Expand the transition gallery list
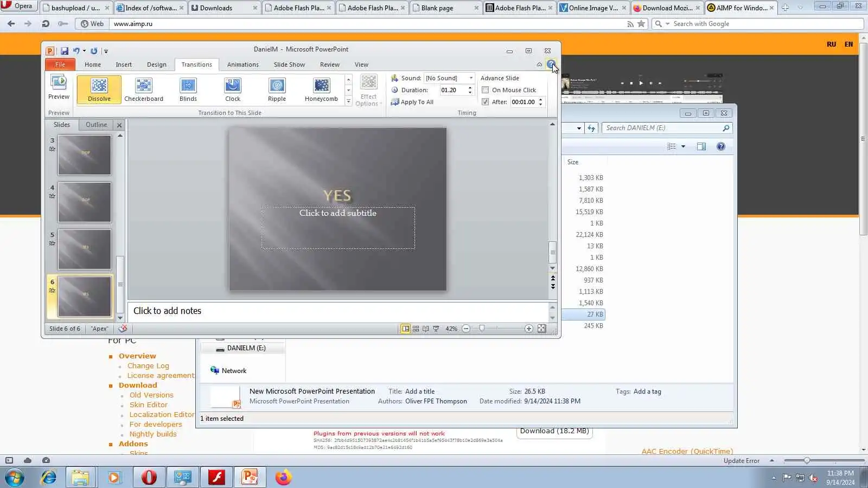This screenshot has height=488, width=868. click(348, 101)
